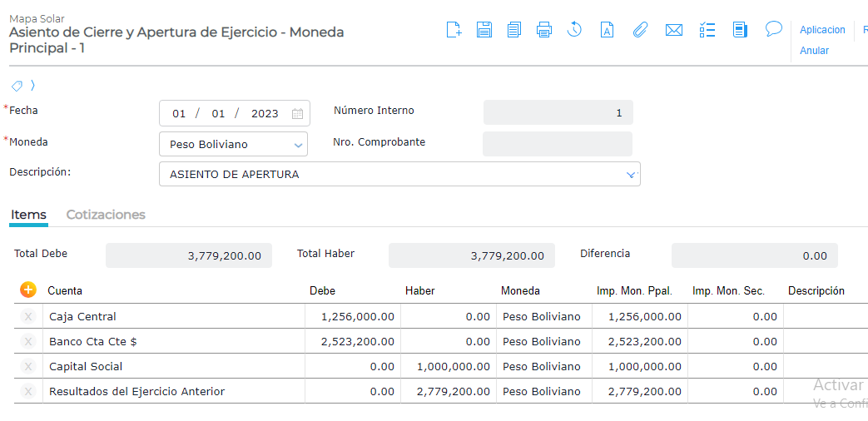Screen dimensions: 868x421
Task: Open the Fecha calendar picker
Action: 297,114
